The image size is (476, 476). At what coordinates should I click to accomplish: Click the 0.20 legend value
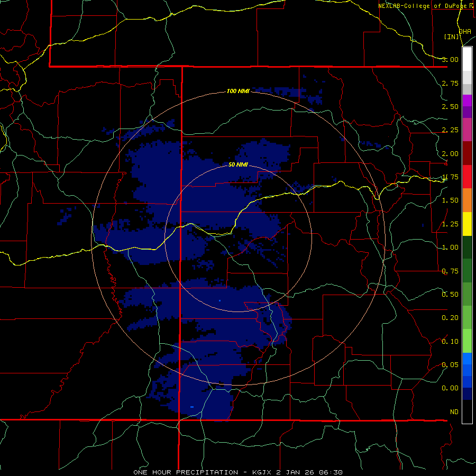[x=450, y=318]
